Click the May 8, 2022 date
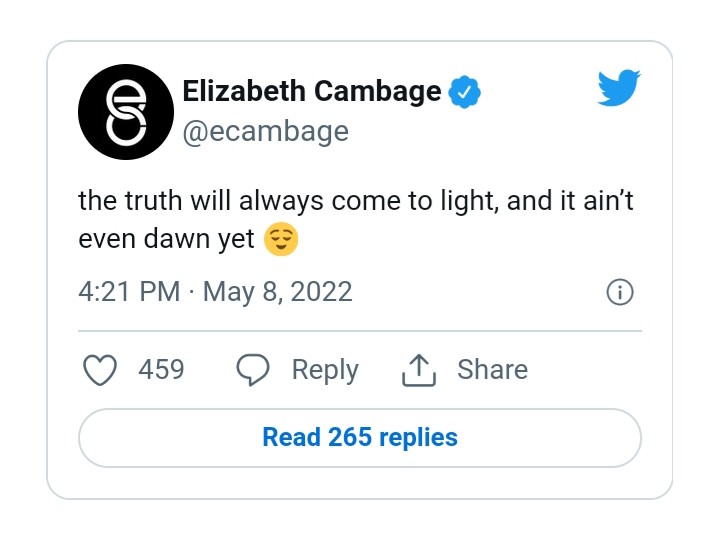The image size is (720, 547). pos(277,292)
